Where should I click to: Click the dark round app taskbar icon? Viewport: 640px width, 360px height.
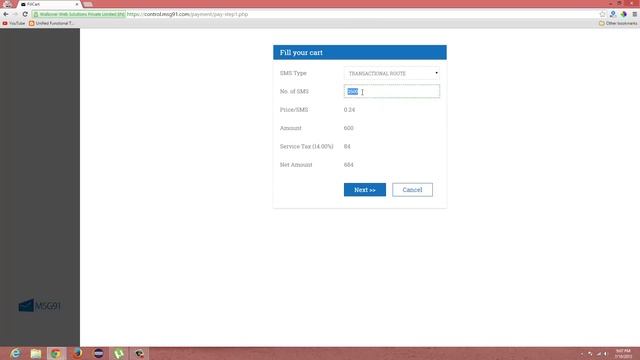[x=98, y=353]
